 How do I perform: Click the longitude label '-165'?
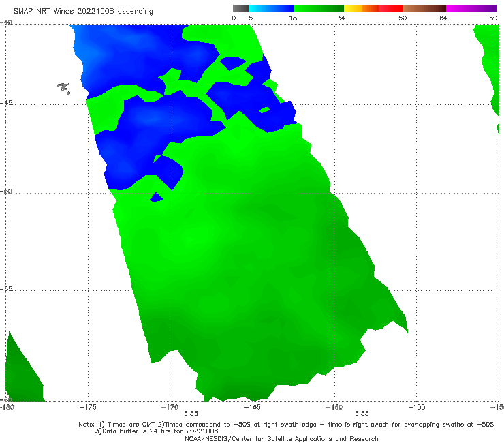(x=252, y=407)
